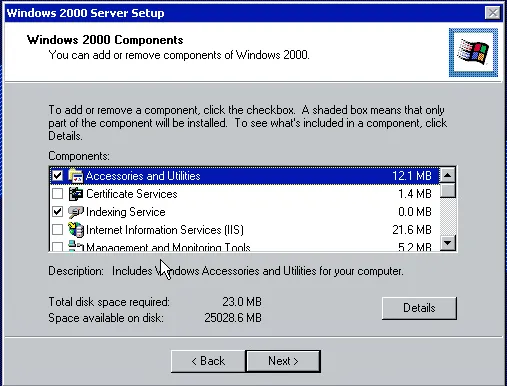The width and height of the screenshot is (507, 386).
Task: Uncheck the Accessories and Utilities checkbox
Action: point(57,175)
